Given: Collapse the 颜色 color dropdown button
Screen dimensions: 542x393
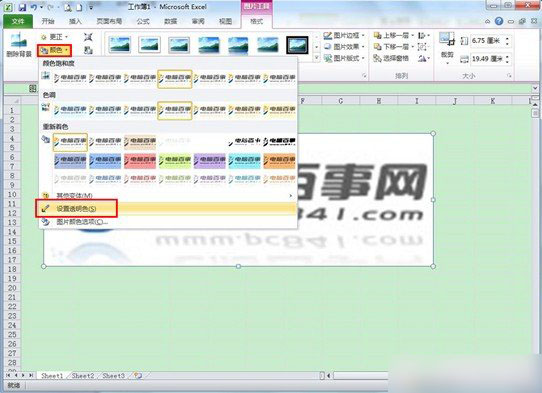Looking at the screenshot, I should pyautogui.click(x=55, y=50).
